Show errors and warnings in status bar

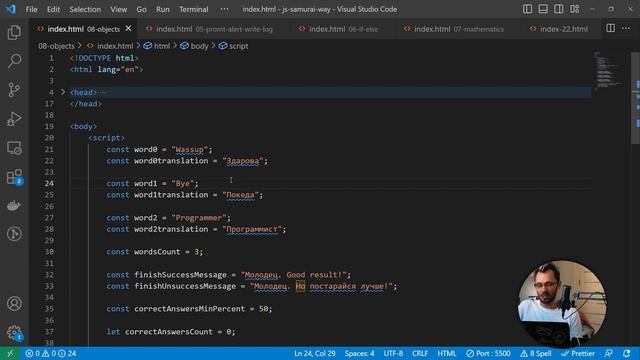[x=51, y=353]
